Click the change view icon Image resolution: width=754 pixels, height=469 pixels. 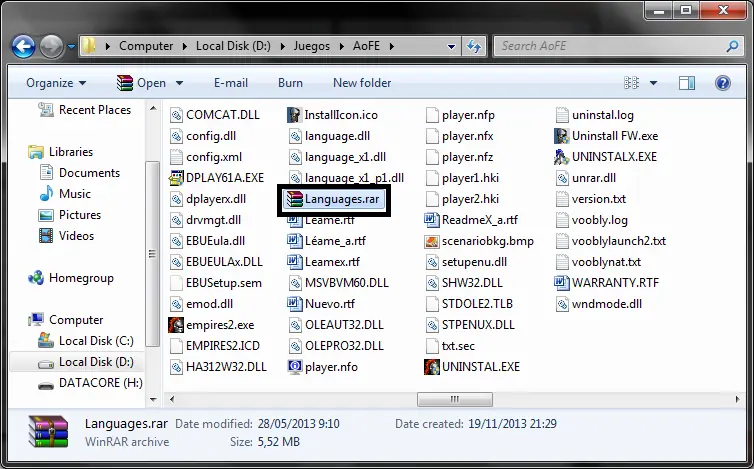(x=631, y=83)
